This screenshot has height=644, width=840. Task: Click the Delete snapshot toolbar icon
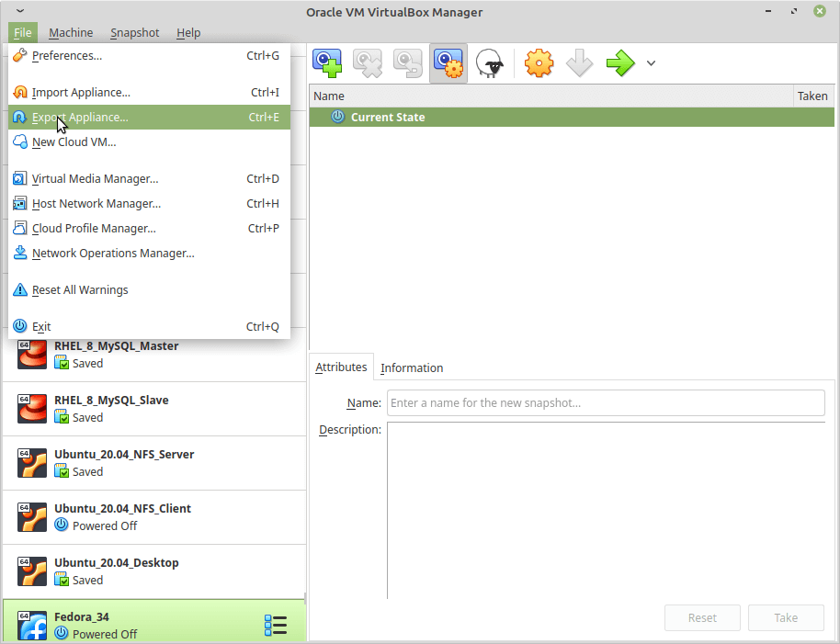368,63
